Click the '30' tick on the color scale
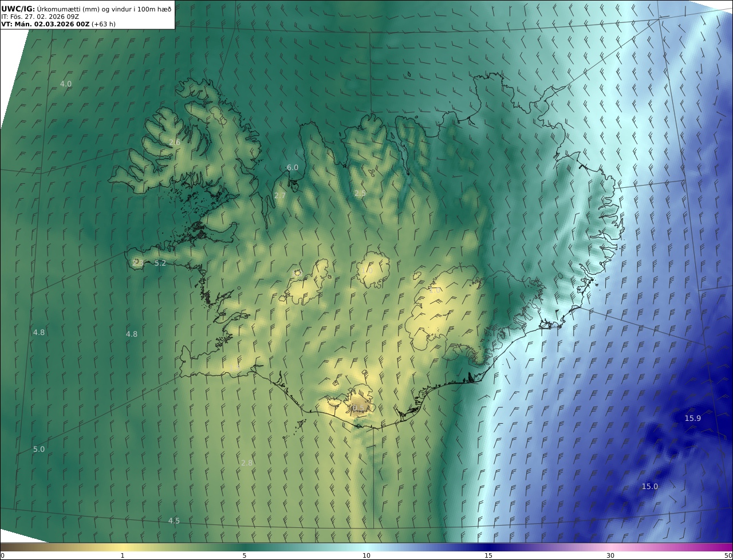 610,555
